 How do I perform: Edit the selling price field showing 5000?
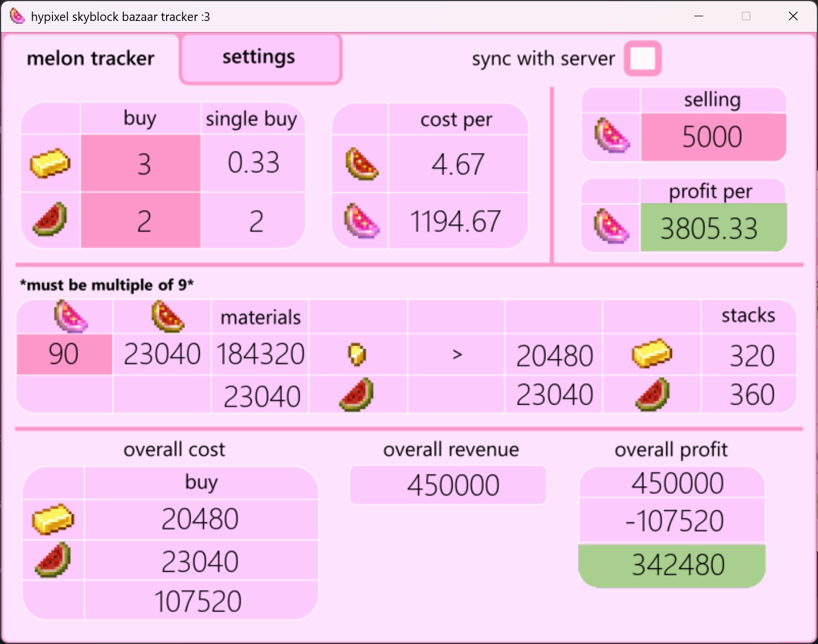(x=713, y=137)
